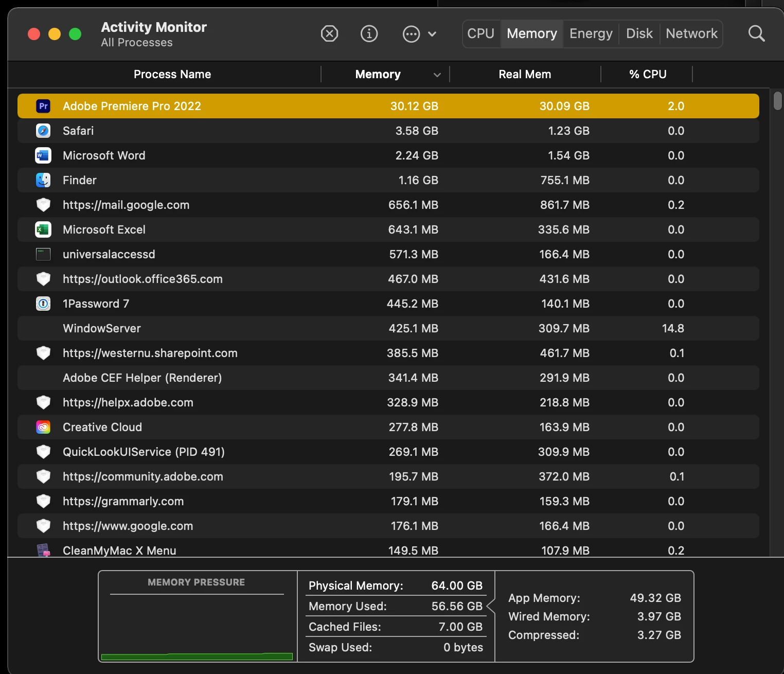Click the 1Password 7 icon
This screenshot has width=784, height=674.
[x=43, y=304]
